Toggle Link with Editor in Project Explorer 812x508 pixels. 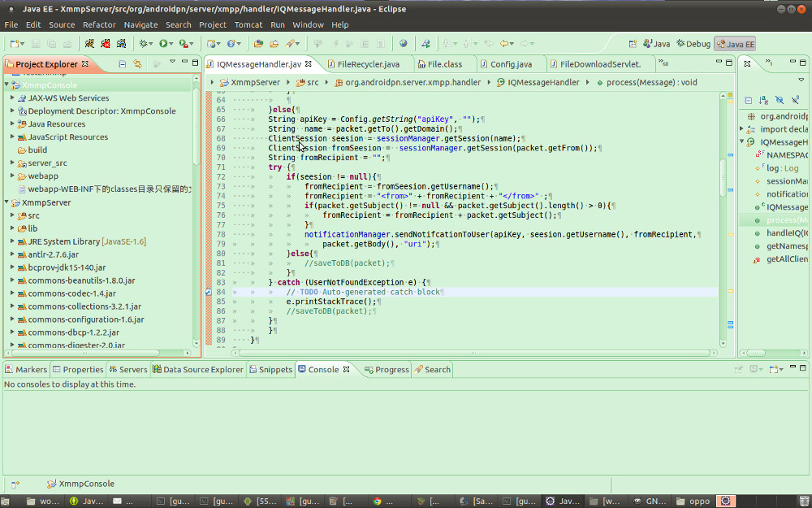click(x=137, y=63)
